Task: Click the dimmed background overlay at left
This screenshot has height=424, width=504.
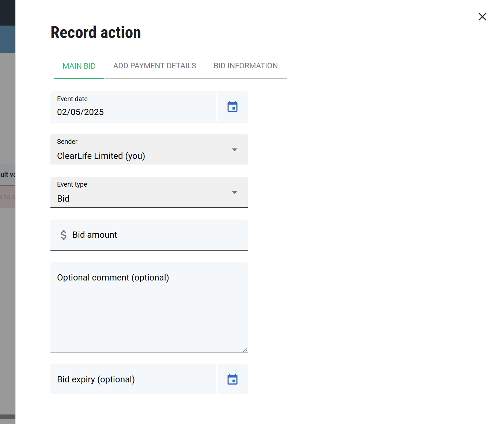Action: [x=7, y=292]
